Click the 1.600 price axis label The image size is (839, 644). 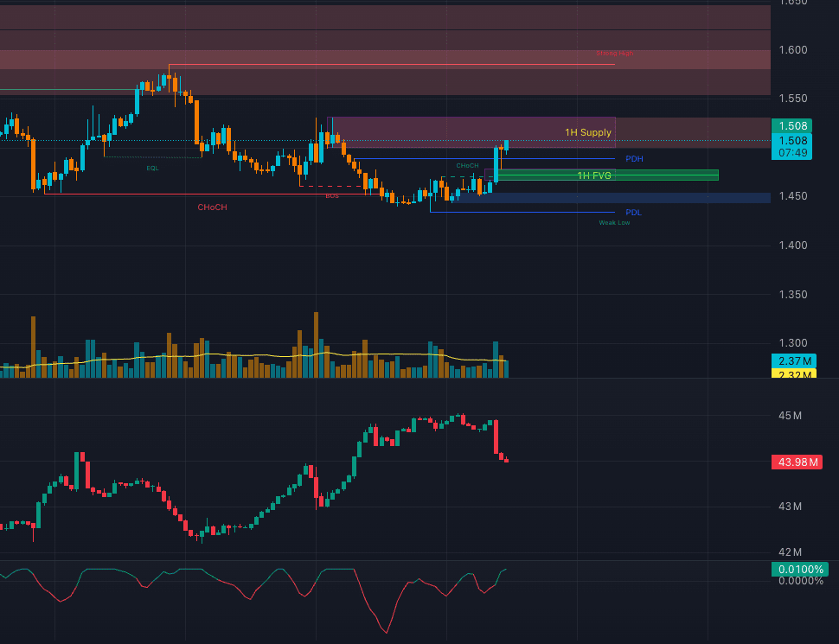point(793,50)
